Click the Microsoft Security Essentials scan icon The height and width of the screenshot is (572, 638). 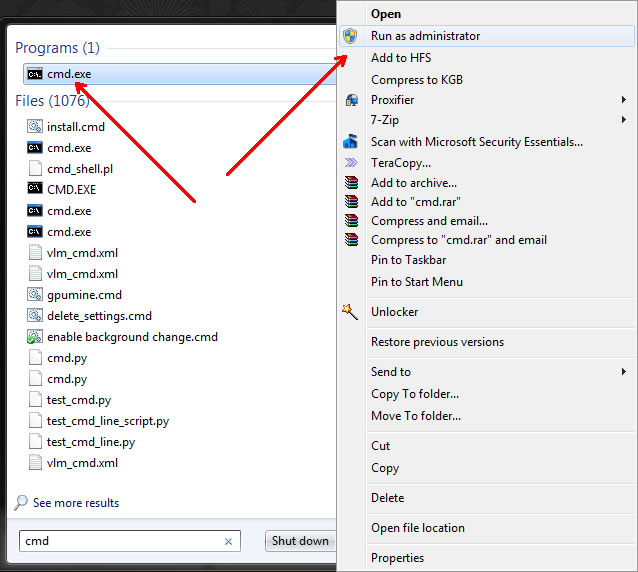351,142
